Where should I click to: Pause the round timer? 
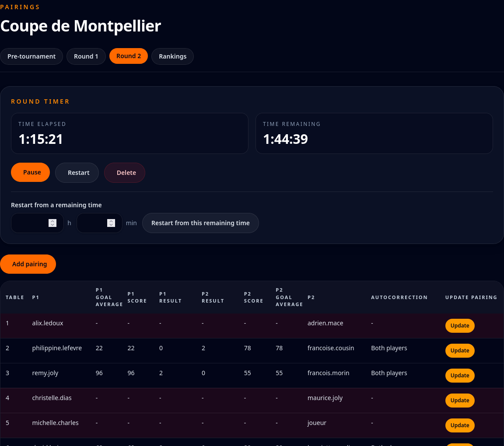31,172
